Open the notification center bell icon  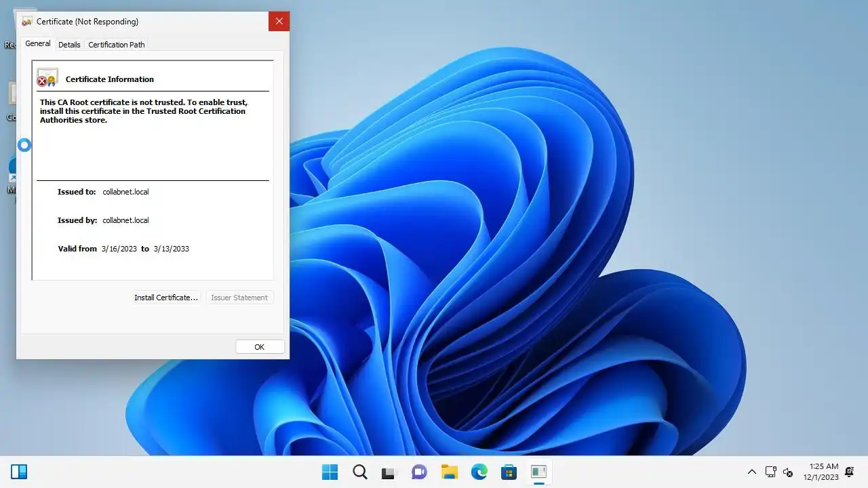850,472
